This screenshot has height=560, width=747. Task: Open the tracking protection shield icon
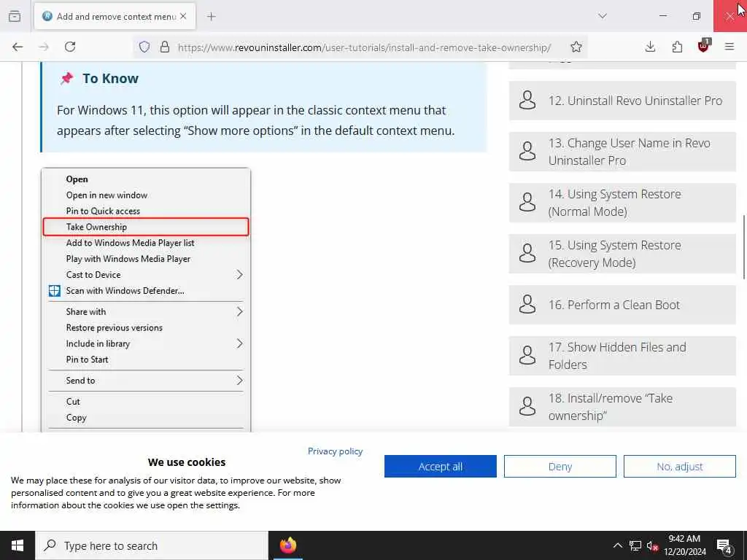pos(144,47)
